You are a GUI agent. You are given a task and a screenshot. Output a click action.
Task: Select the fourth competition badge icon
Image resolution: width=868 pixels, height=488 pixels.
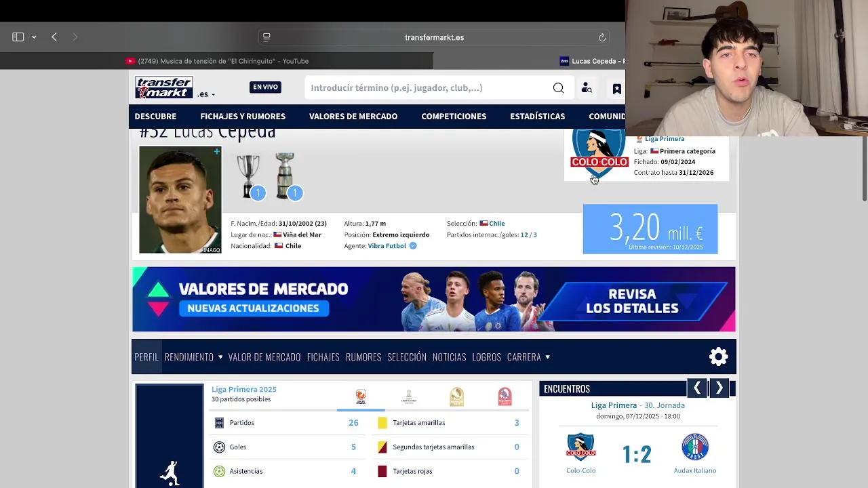click(x=505, y=396)
